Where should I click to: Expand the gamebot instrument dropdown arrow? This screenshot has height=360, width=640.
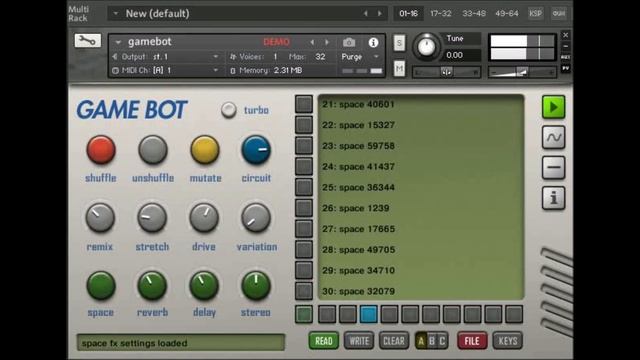(x=118, y=42)
